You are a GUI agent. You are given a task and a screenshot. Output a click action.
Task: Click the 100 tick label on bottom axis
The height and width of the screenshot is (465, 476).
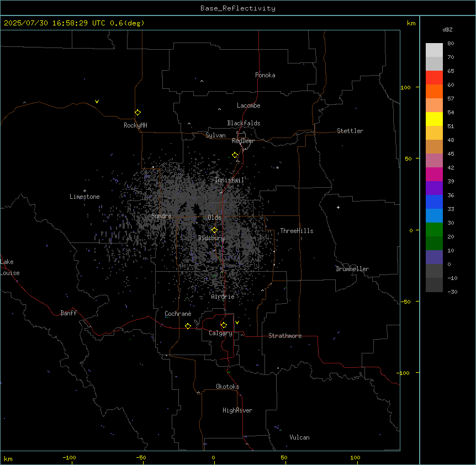point(355,457)
